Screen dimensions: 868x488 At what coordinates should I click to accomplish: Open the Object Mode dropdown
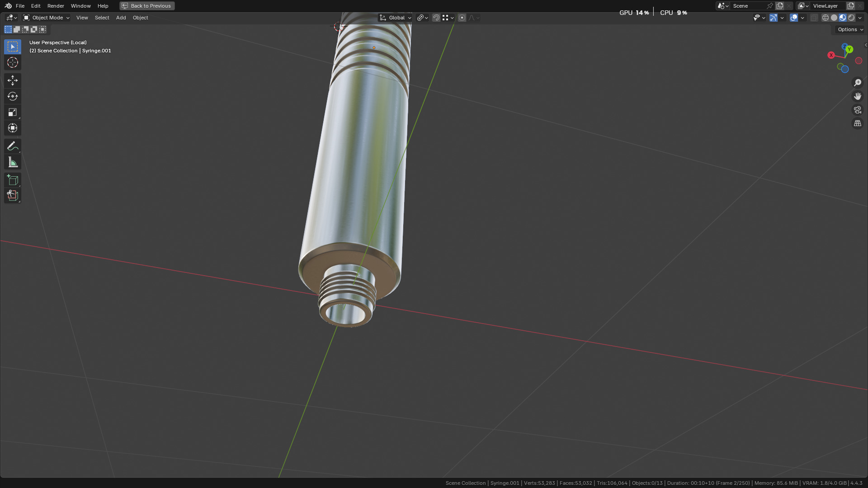47,18
